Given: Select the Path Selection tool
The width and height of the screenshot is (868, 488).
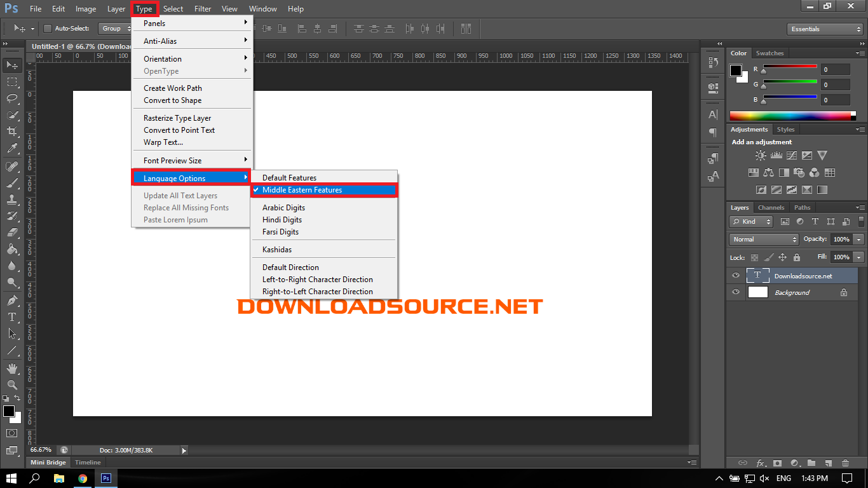Looking at the screenshot, I should (12, 334).
